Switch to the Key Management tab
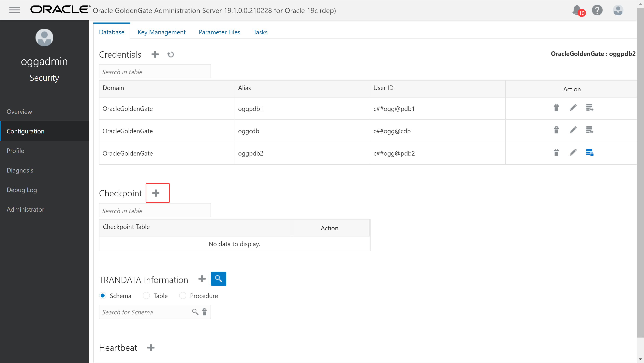This screenshot has width=644, height=363. coord(162,32)
